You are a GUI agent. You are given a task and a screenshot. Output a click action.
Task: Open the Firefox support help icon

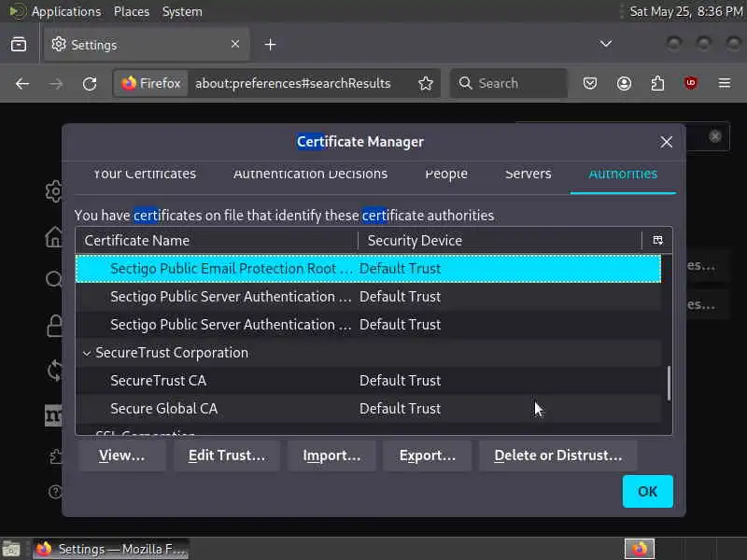55,492
